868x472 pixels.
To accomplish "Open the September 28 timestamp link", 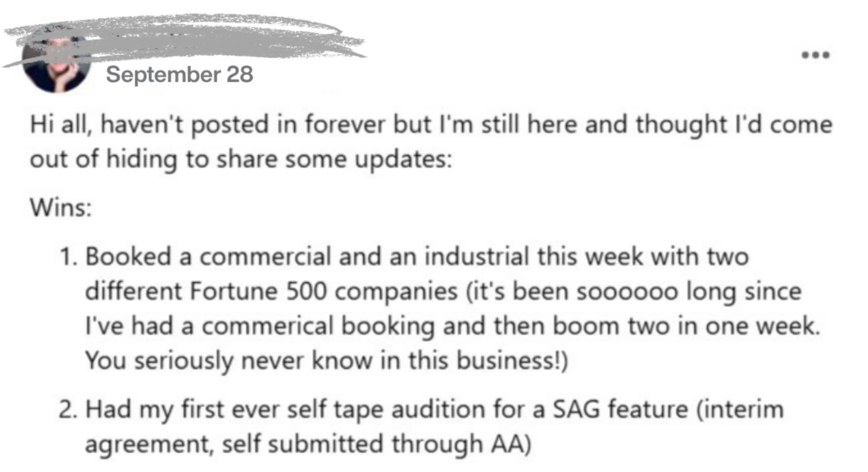I will [x=179, y=74].
